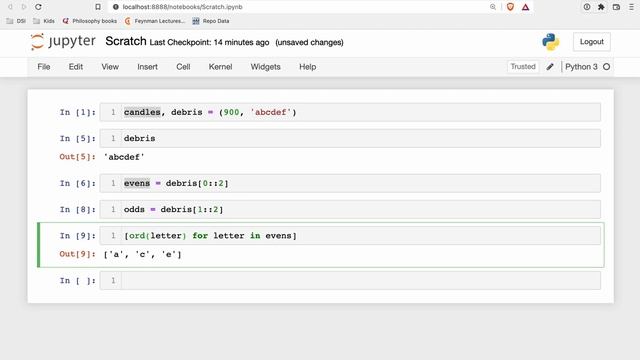Click the empty In [ ]: prompt label
640x360 pixels.
click(x=78, y=280)
